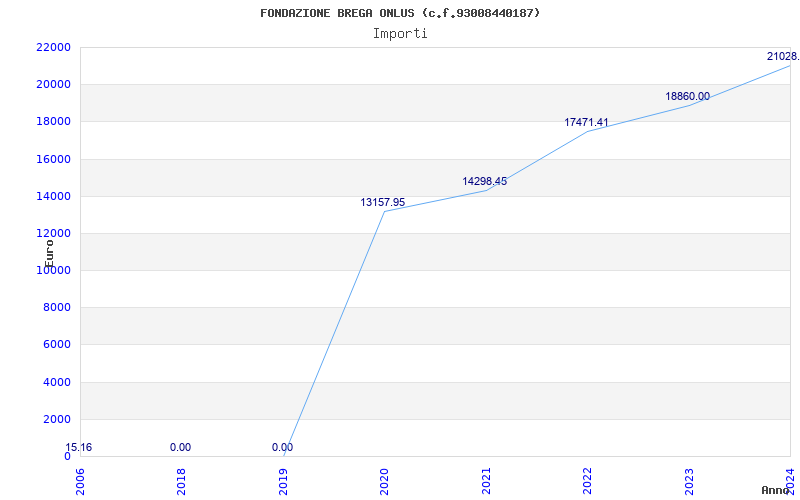Click the 22000 y-axis tick label
The width and height of the screenshot is (800, 500).
click(x=53, y=47)
